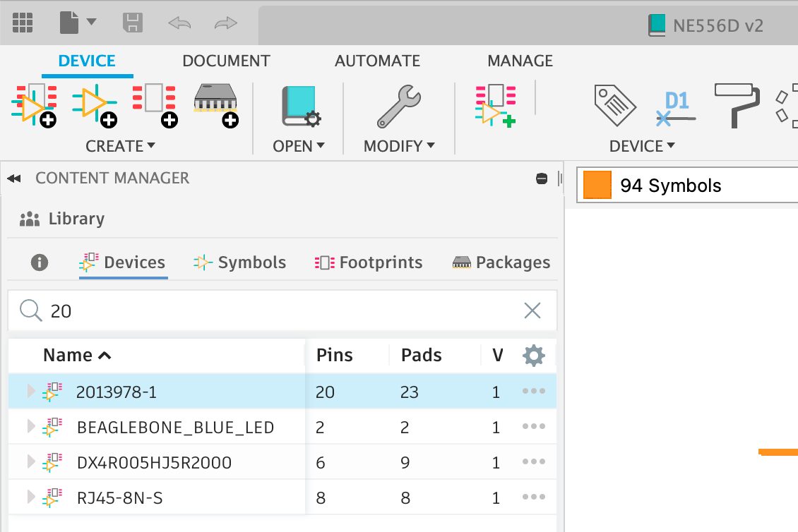The height and width of the screenshot is (532, 798).
Task: Expand the 2013978-1 device row
Action: tap(30, 392)
